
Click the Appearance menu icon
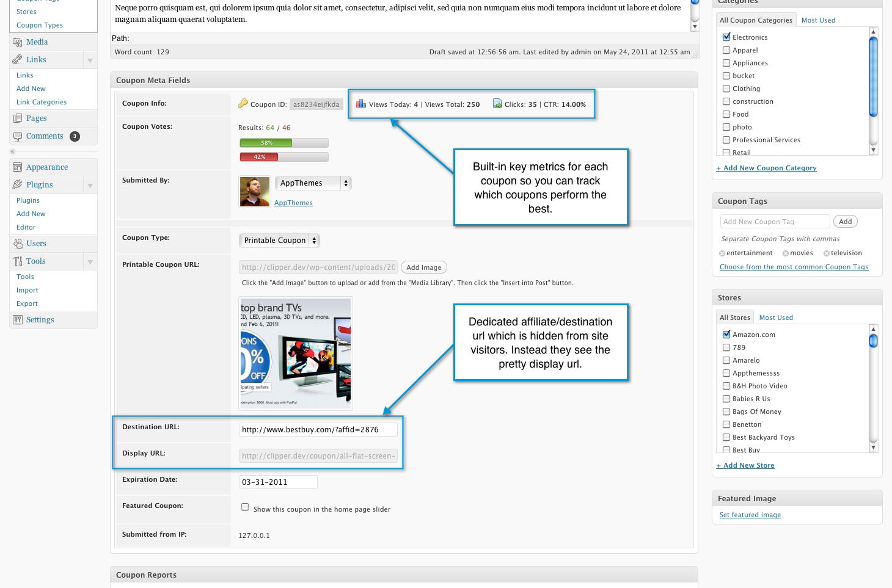coord(18,167)
